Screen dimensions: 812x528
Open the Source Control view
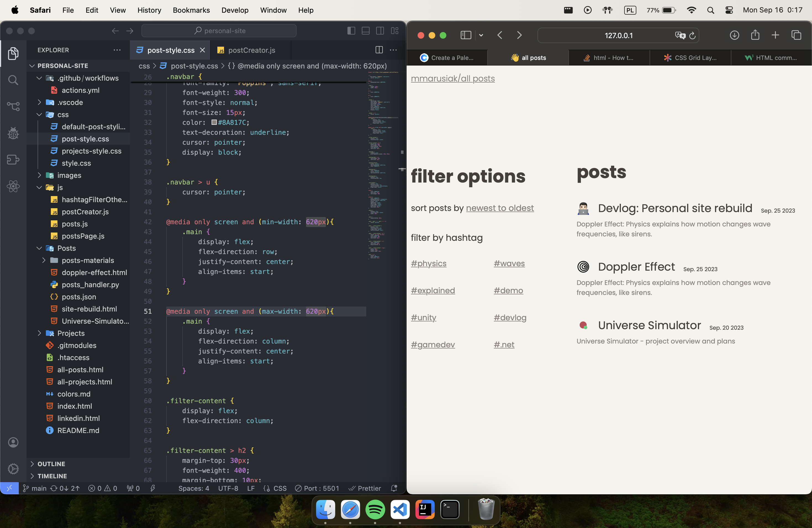[x=13, y=106]
